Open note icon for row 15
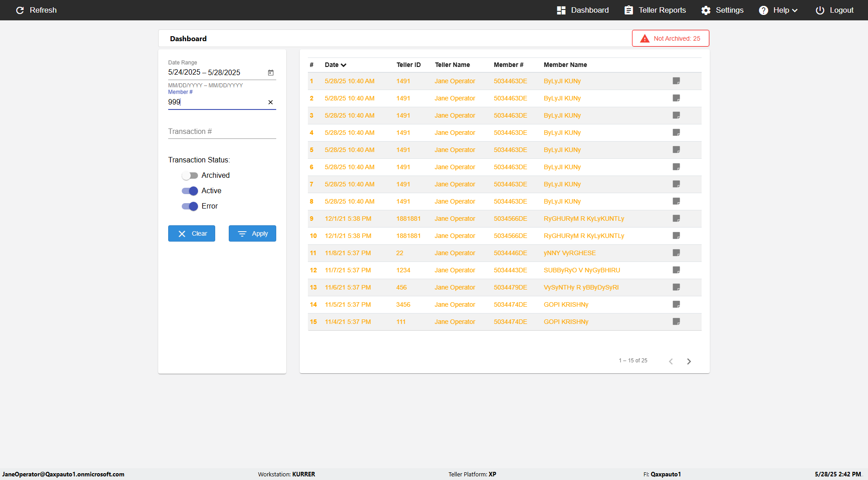Viewport: 868px width, 480px height. 676,322
